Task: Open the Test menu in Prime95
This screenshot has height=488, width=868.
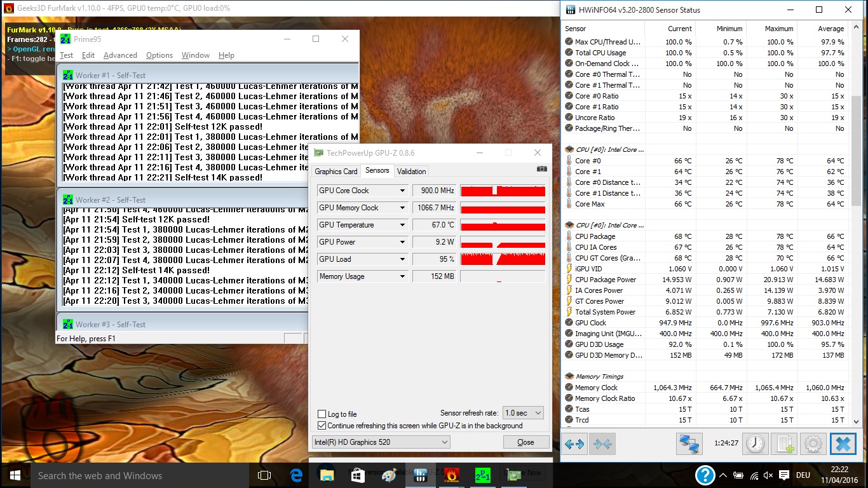Action: (x=67, y=55)
